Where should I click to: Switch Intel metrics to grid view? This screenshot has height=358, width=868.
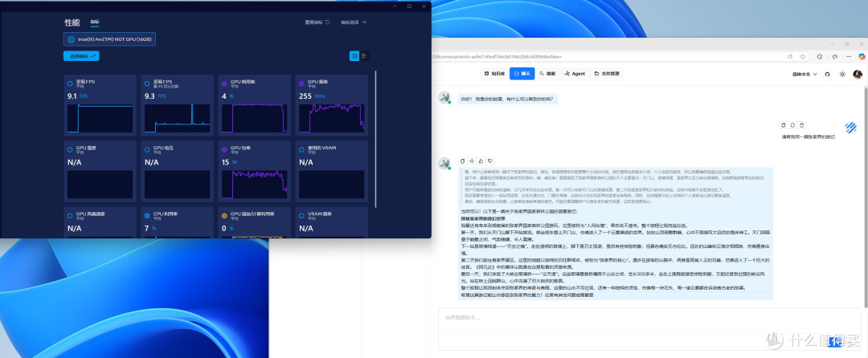(354, 56)
